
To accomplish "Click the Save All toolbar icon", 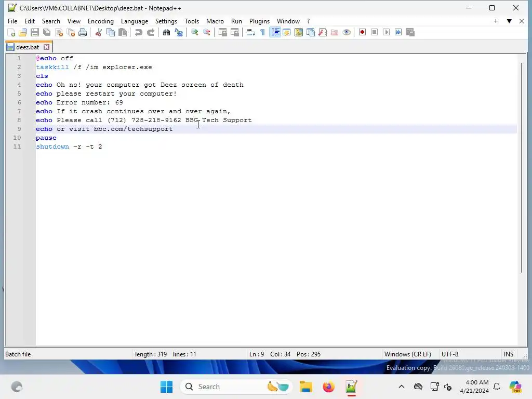I will pos(47,32).
